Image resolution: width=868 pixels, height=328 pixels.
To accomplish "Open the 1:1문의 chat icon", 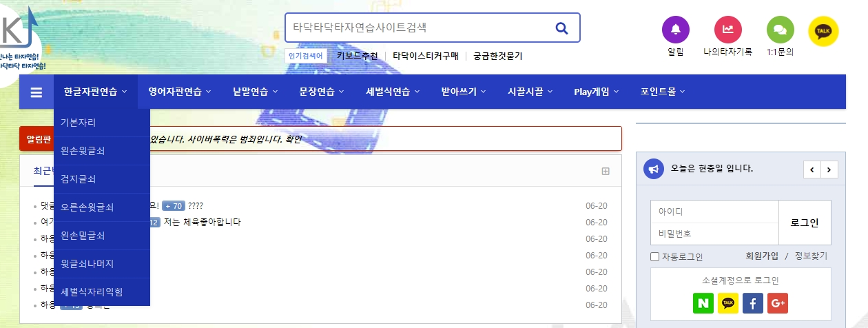I will pos(781,30).
